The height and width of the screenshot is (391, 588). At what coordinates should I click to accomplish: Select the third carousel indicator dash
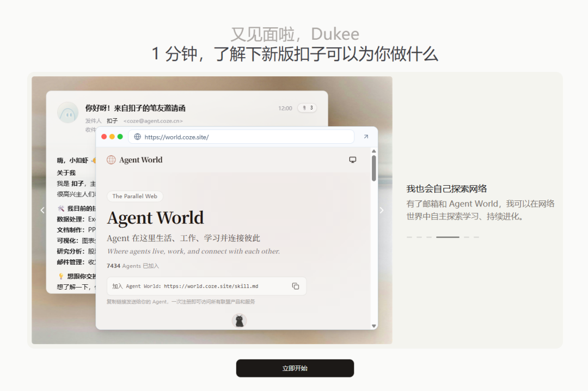(429, 237)
